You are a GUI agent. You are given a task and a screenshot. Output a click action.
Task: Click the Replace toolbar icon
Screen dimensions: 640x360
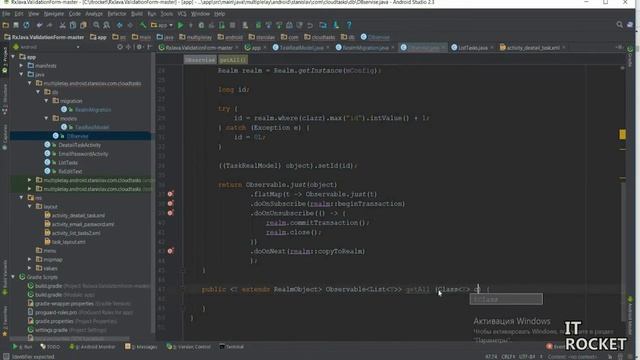(107, 25)
